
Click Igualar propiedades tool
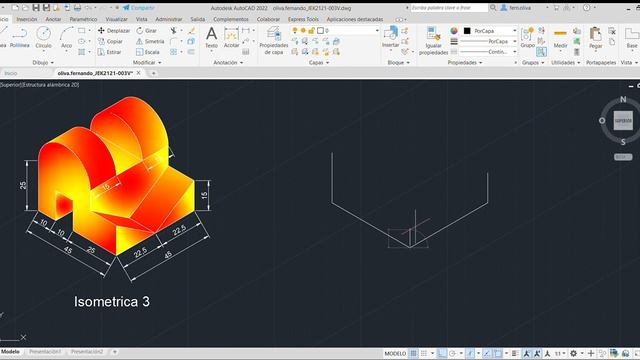coord(433,40)
